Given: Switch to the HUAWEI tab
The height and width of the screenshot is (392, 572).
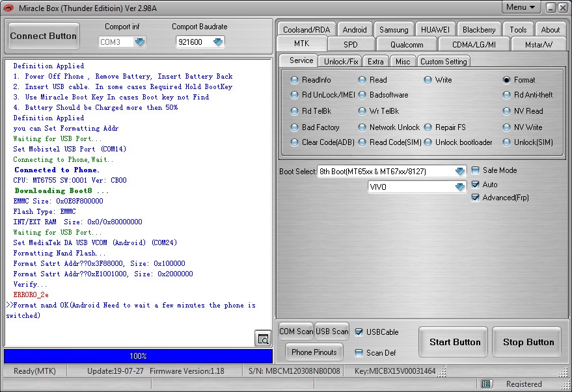Looking at the screenshot, I should click(x=435, y=29).
